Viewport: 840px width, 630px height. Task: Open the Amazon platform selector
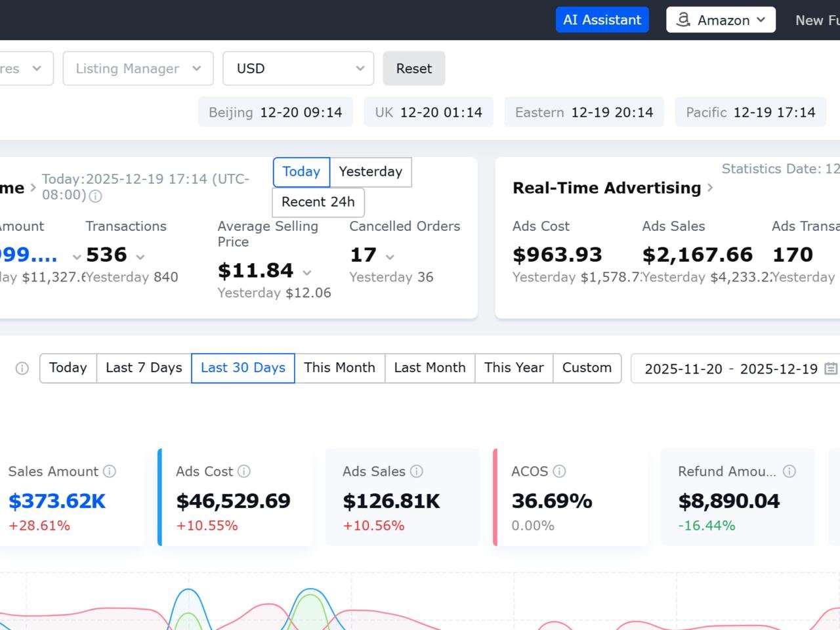point(721,20)
